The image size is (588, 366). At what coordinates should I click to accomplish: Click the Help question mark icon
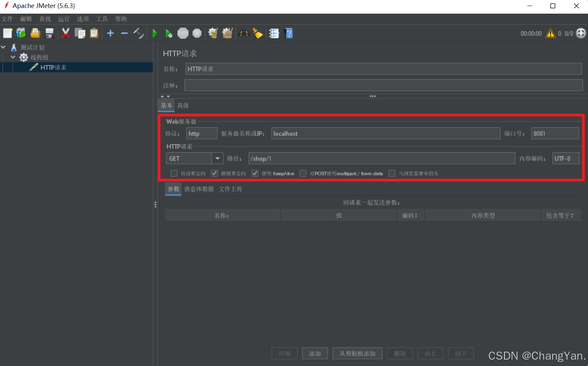tap(289, 33)
